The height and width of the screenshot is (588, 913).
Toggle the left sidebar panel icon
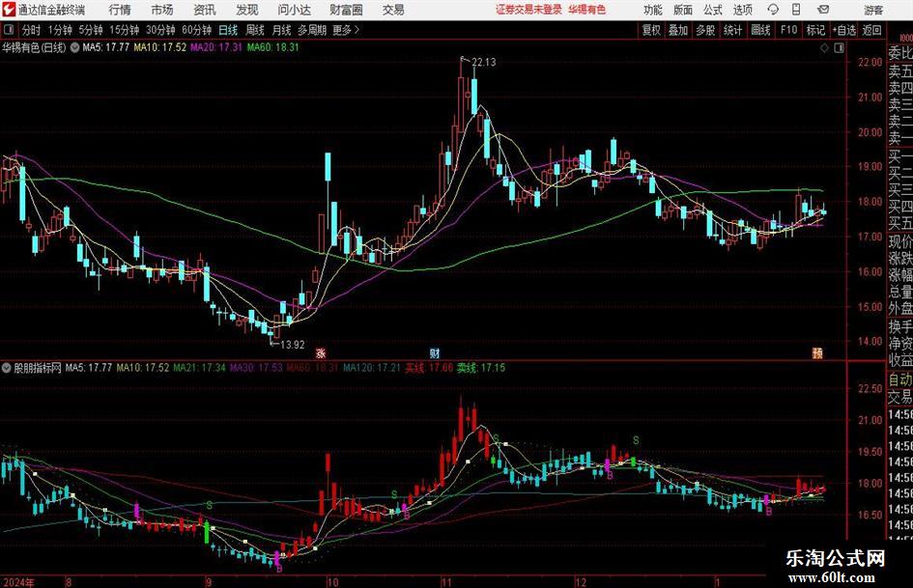(x=9, y=30)
